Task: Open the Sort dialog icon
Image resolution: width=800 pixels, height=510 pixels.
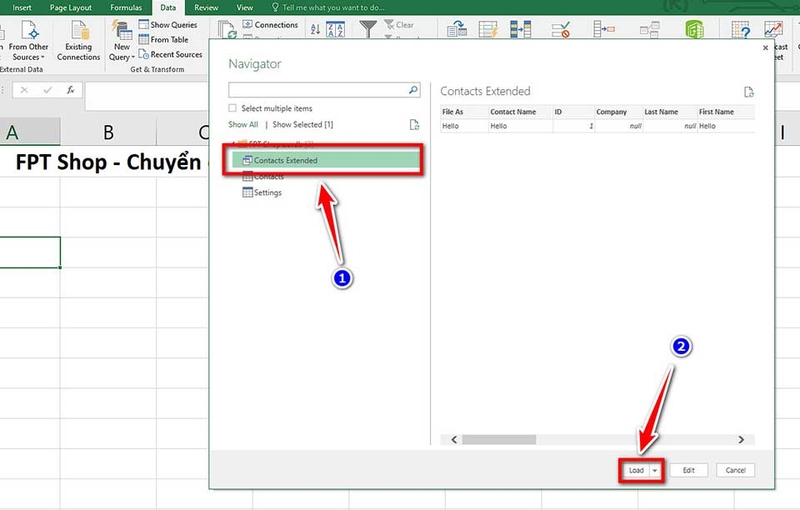Action: [335, 29]
